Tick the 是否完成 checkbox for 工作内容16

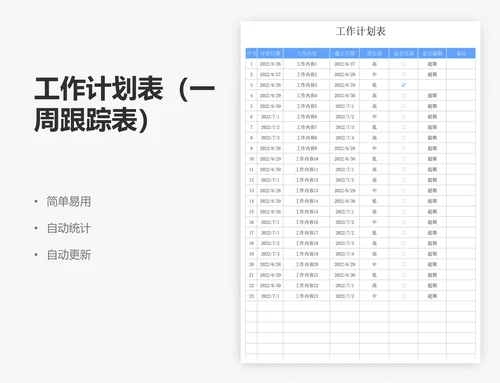(x=403, y=222)
